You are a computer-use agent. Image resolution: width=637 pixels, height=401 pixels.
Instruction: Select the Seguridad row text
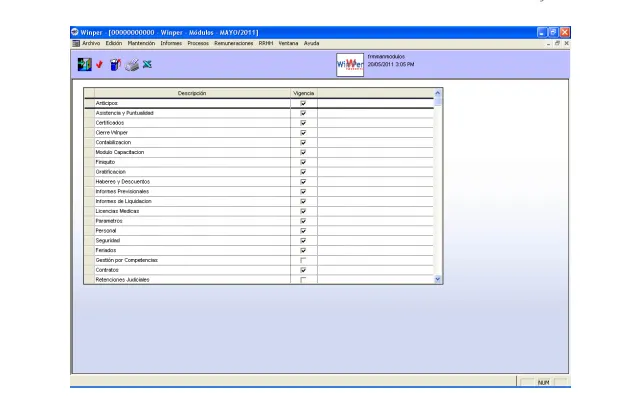click(x=108, y=241)
